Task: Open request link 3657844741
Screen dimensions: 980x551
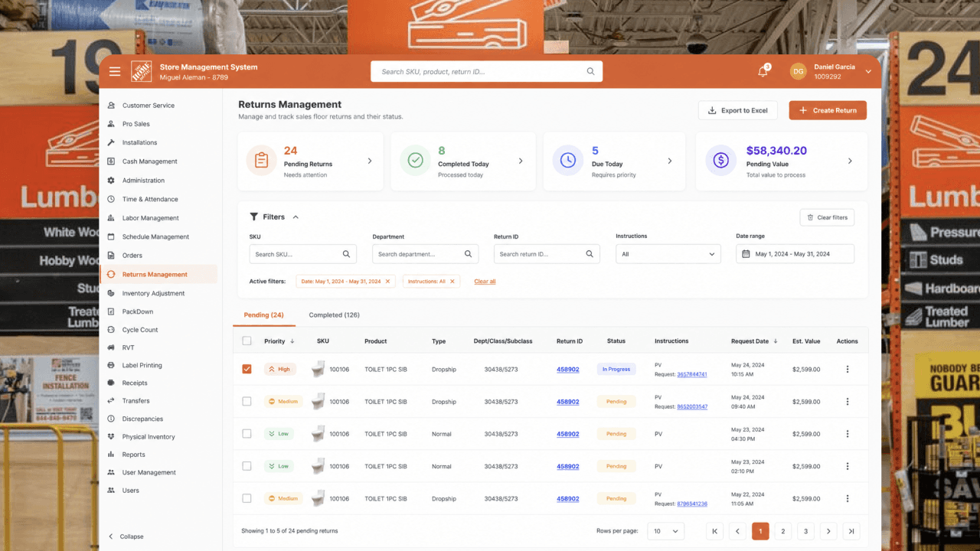Action: (x=692, y=375)
